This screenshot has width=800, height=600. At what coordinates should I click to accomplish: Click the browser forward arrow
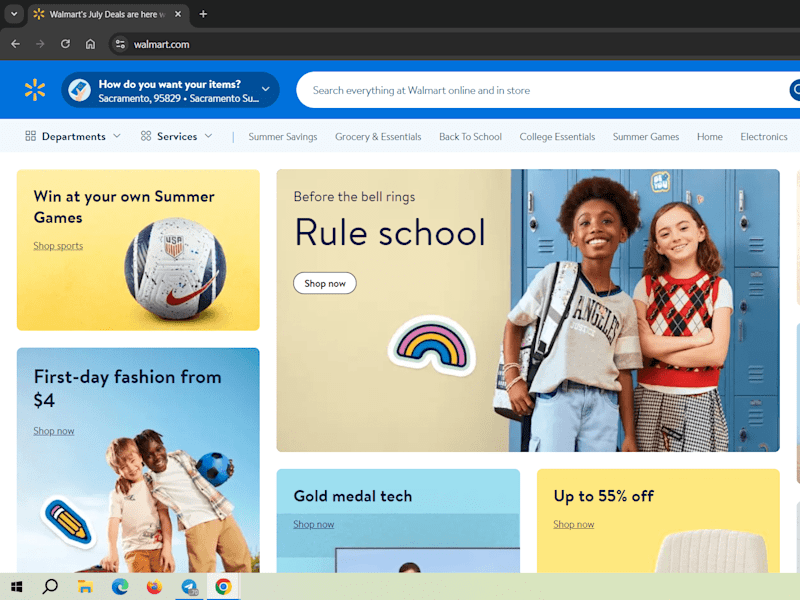click(x=40, y=44)
